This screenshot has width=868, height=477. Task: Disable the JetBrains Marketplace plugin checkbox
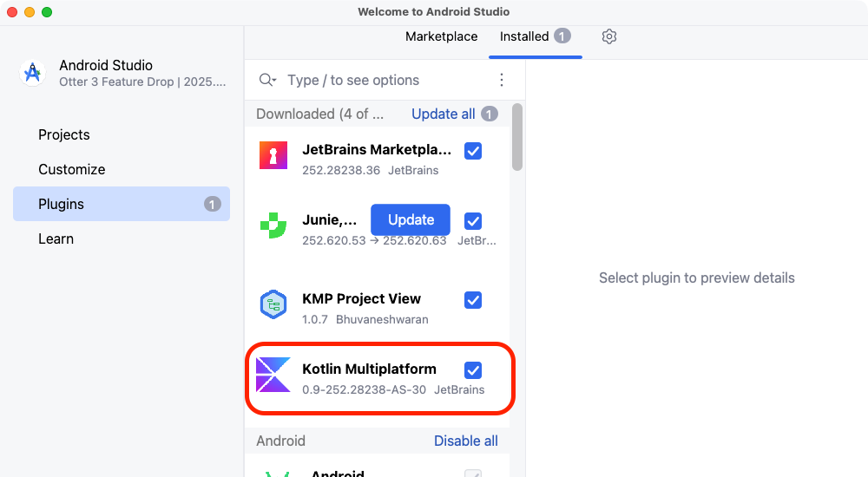473,151
